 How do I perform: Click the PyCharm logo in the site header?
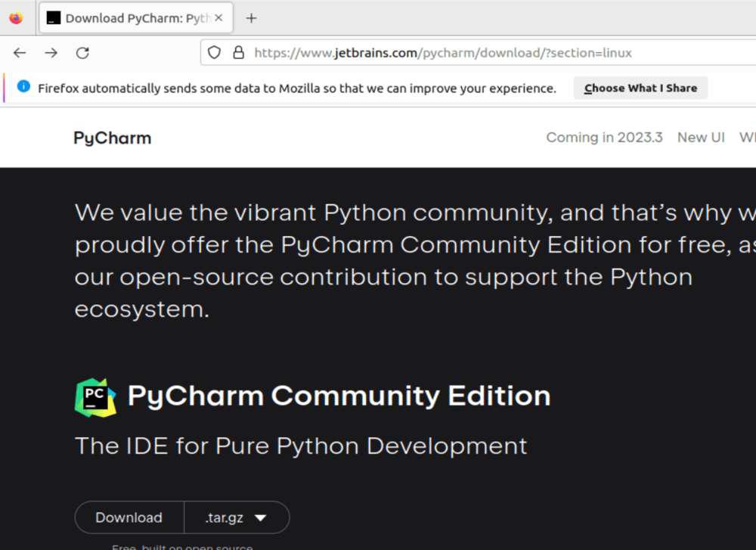point(112,138)
